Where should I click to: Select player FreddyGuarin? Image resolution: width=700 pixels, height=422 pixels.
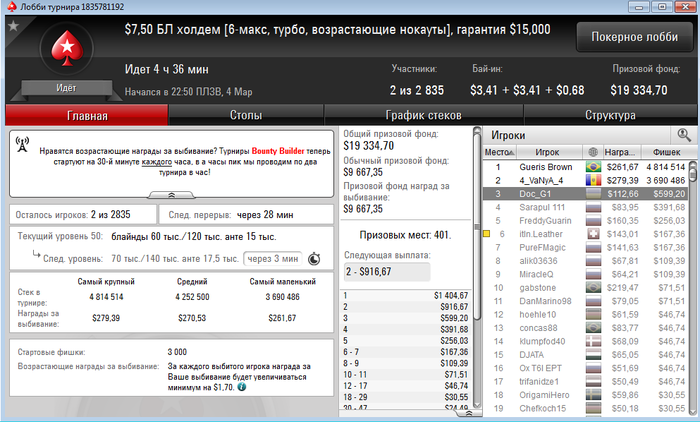point(585,221)
